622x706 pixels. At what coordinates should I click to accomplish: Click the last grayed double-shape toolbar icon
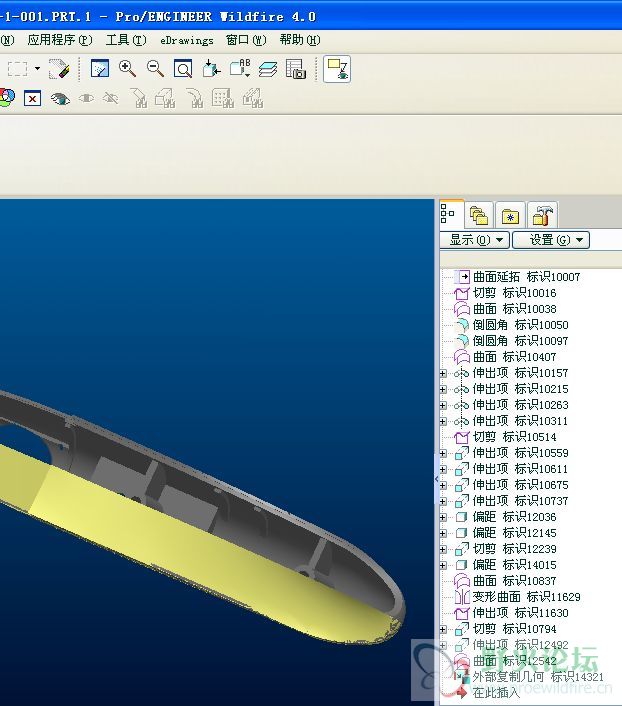(253, 98)
